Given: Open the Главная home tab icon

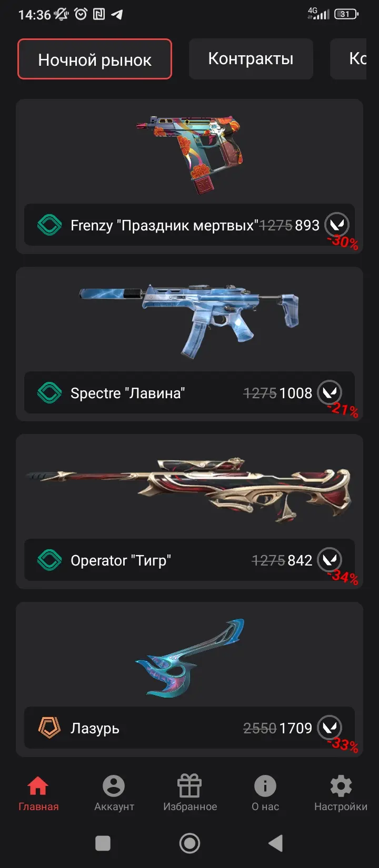Looking at the screenshot, I should (x=38, y=786).
